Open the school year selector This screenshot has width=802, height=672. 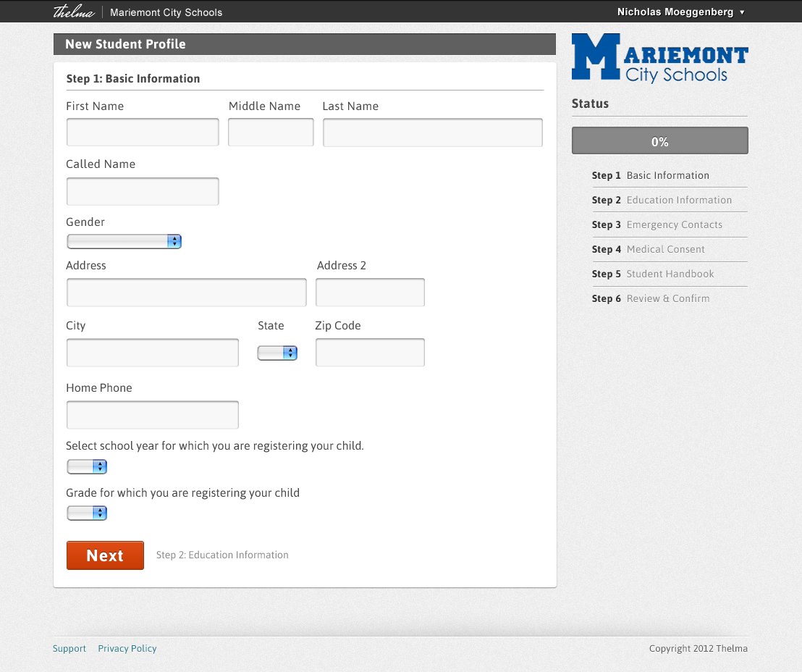(87, 467)
